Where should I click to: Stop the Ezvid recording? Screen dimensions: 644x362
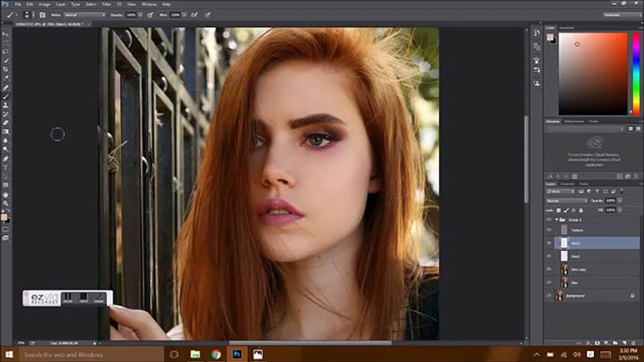click(x=84, y=298)
